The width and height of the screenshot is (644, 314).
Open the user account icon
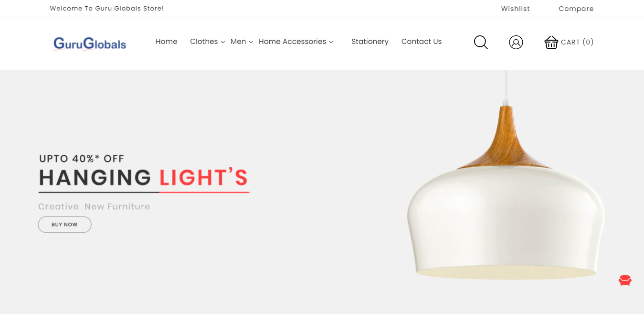click(516, 42)
